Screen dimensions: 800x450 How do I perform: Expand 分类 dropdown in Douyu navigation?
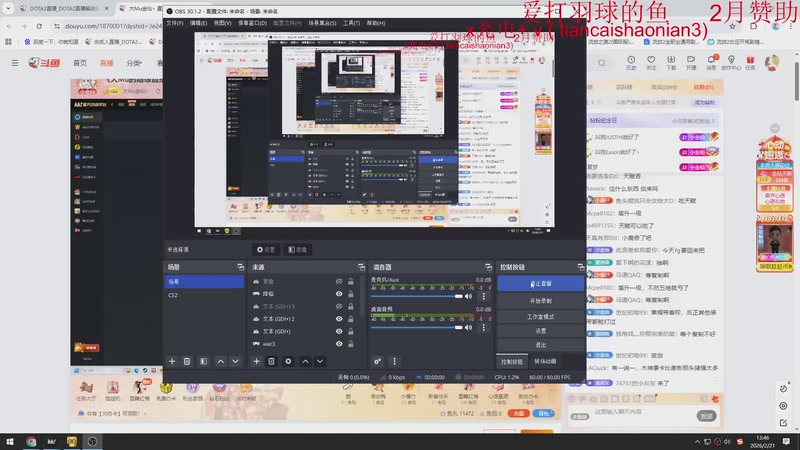134,63
